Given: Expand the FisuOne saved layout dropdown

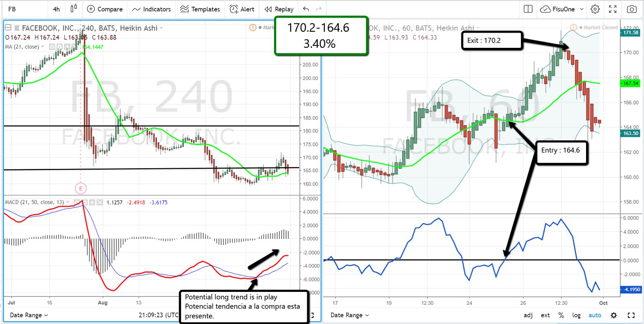Looking at the screenshot, I should pyautogui.click(x=581, y=9).
